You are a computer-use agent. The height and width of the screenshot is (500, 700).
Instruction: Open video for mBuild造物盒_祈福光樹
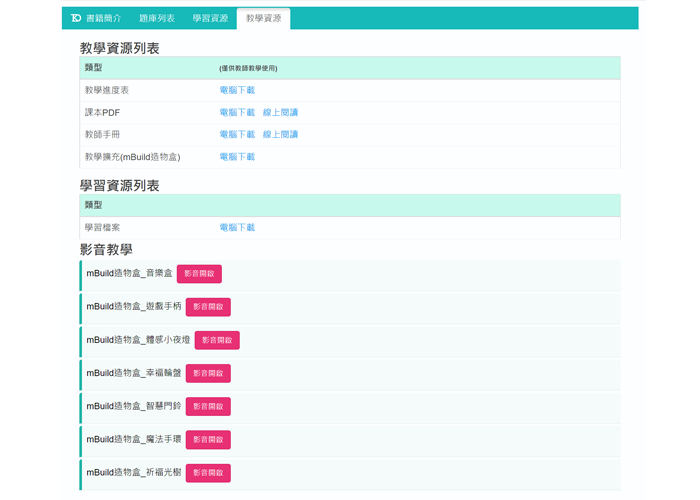point(208,473)
